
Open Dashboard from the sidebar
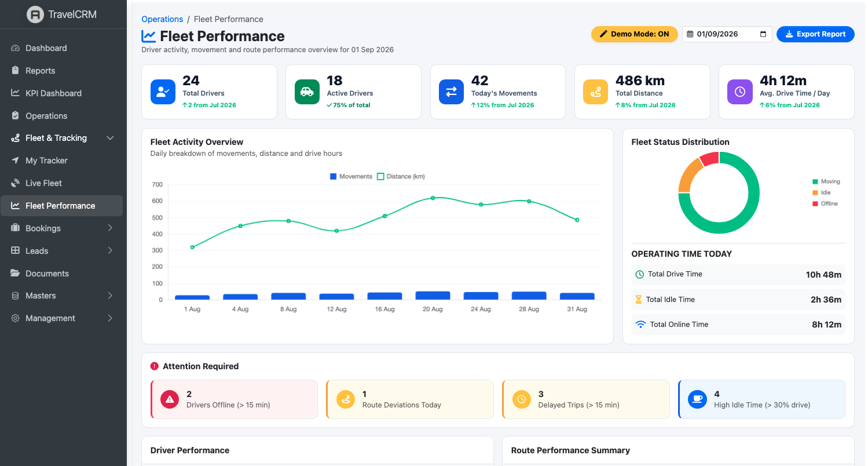point(61,48)
